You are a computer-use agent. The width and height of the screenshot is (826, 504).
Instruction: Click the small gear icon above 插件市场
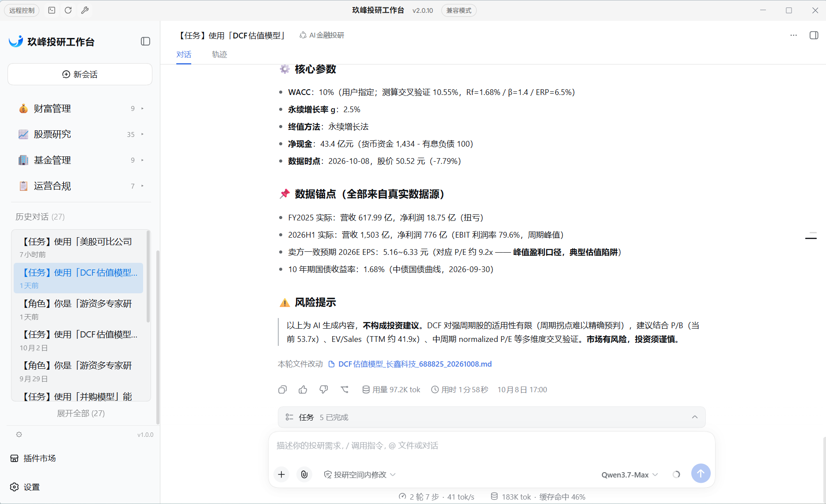[x=19, y=435]
